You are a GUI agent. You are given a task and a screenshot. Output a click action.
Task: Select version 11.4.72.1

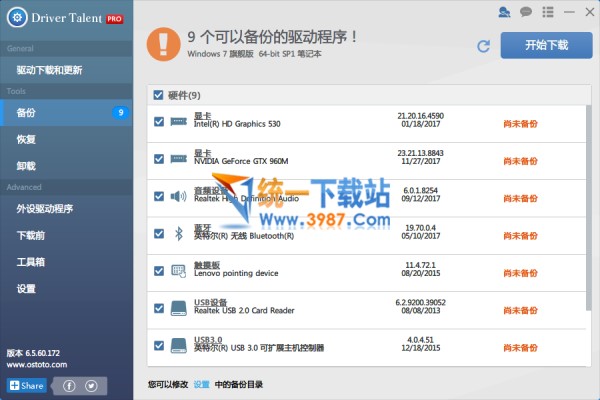(x=421, y=265)
